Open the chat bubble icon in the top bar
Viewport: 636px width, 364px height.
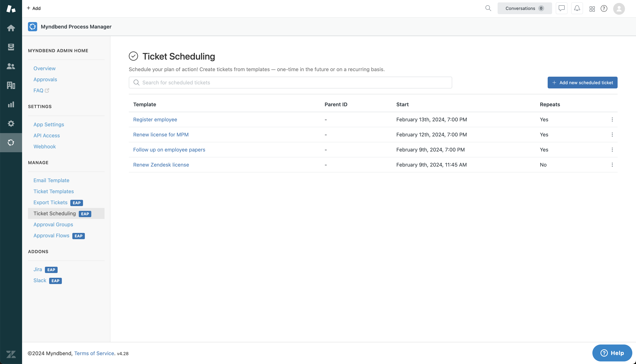561,8
